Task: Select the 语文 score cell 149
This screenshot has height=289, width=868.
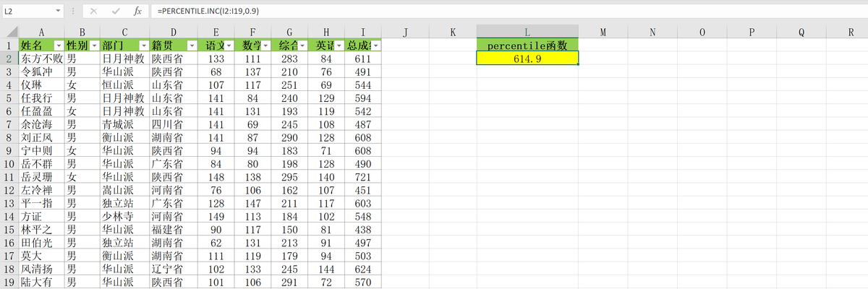Action: click(216, 216)
